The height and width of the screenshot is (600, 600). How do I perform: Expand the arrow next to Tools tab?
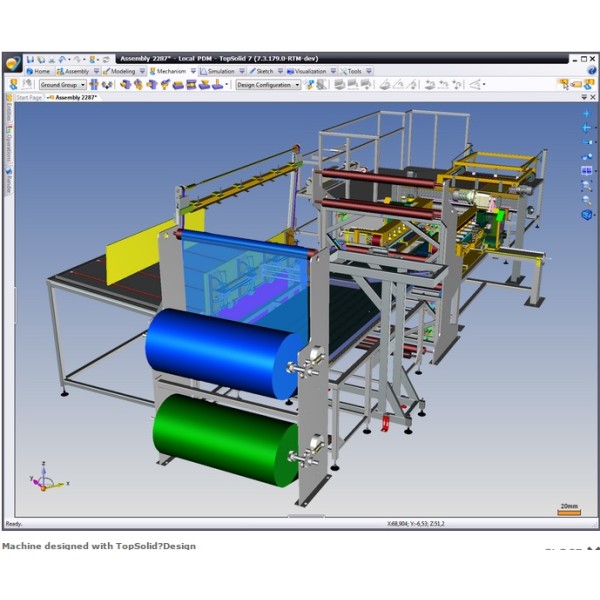[x=369, y=71]
